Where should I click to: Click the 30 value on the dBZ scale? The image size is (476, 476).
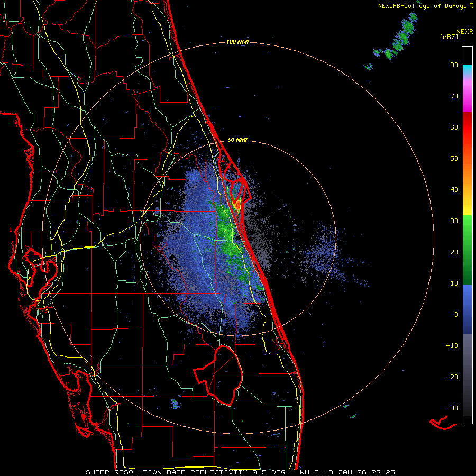[x=454, y=221]
